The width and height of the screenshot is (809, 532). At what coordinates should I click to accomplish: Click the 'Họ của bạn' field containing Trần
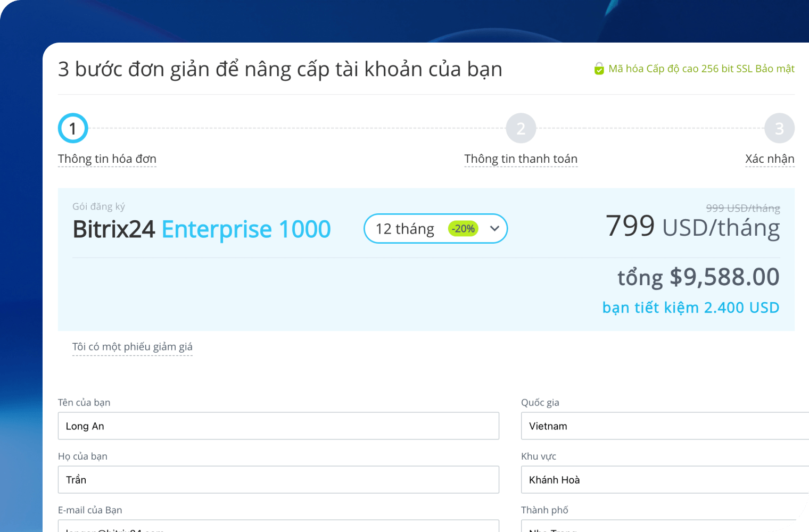point(278,480)
